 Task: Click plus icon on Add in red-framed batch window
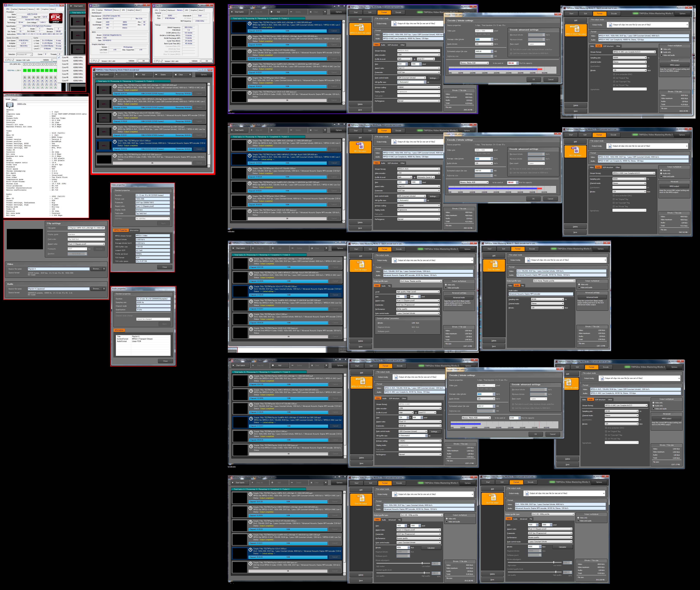tap(137, 75)
